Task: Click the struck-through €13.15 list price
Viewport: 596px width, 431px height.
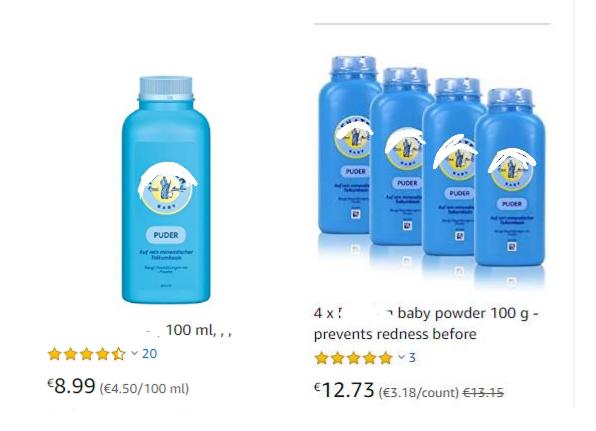Action: click(483, 392)
